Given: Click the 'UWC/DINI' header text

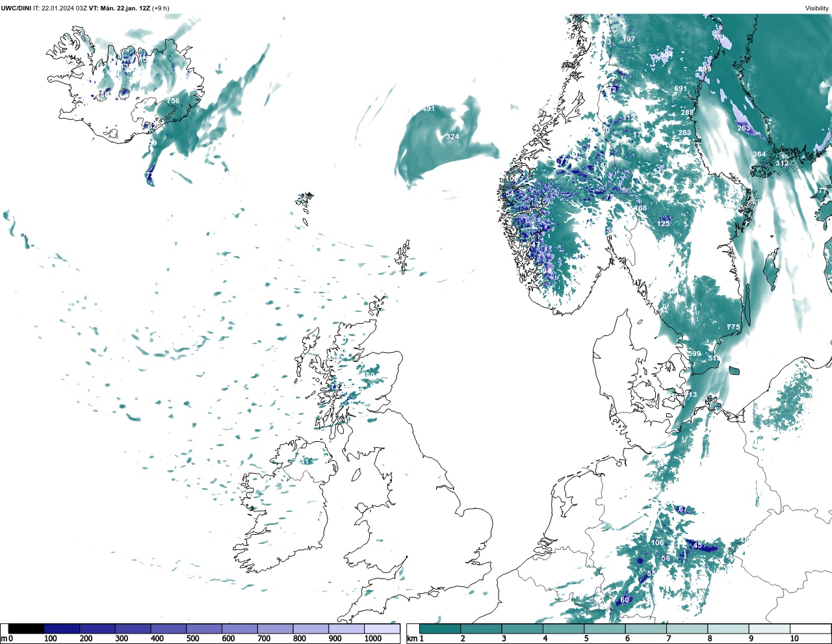Looking at the screenshot, I should tap(16, 8).
